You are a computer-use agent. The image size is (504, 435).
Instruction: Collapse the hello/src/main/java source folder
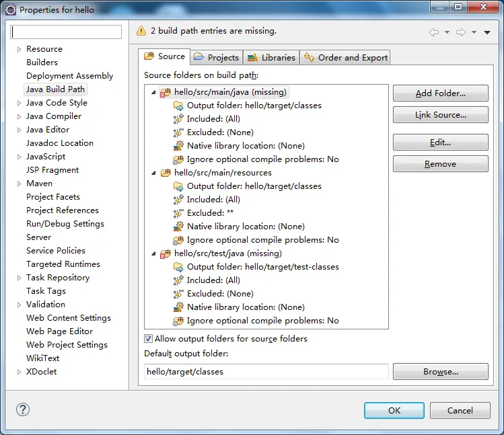[153, 93]
